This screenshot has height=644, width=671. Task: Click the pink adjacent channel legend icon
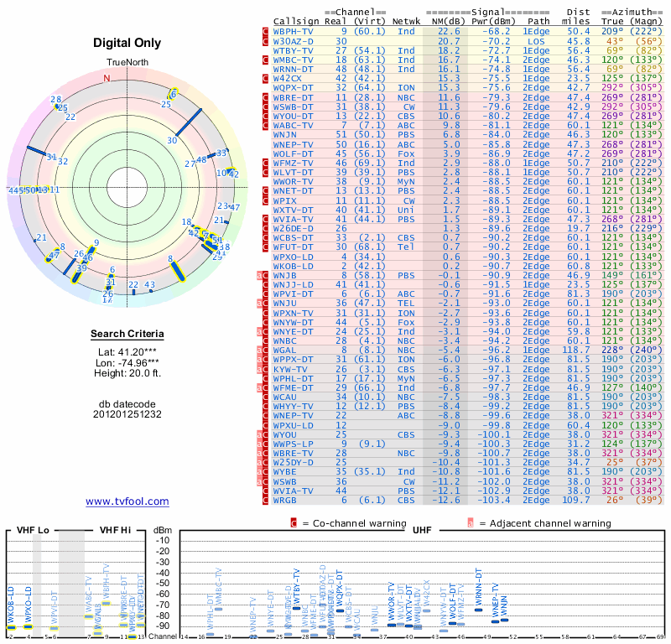pos(471,522)
